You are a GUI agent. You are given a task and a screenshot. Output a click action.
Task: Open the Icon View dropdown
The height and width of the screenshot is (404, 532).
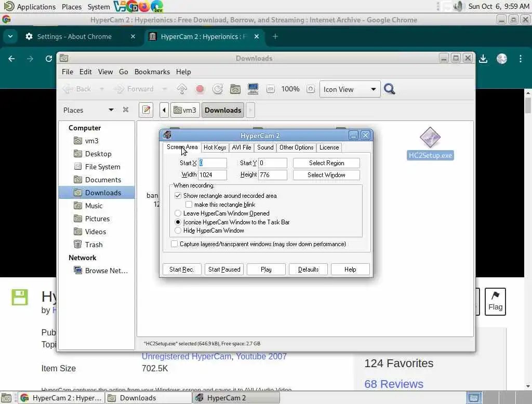click(x=350, y=89)
